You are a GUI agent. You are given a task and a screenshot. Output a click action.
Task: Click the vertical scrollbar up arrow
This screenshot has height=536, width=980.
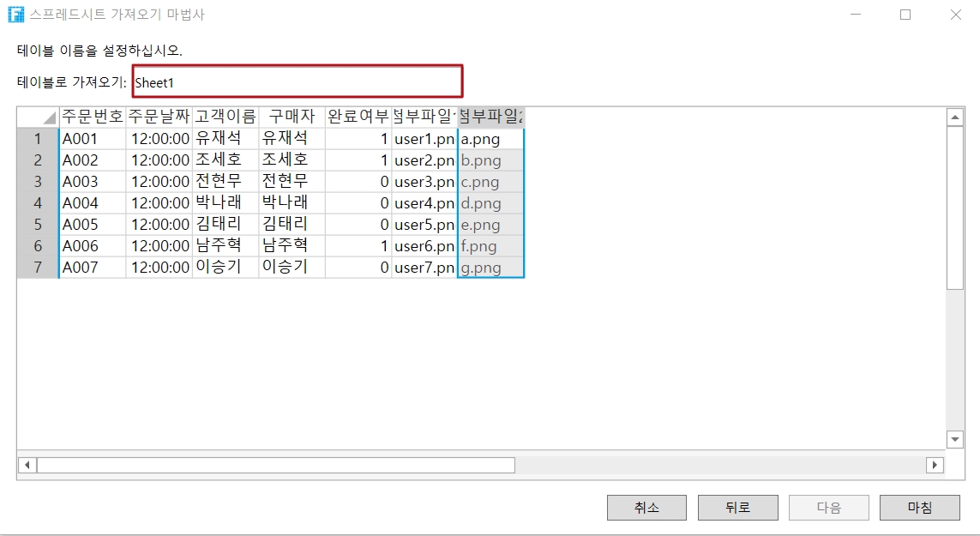point(955,117)
